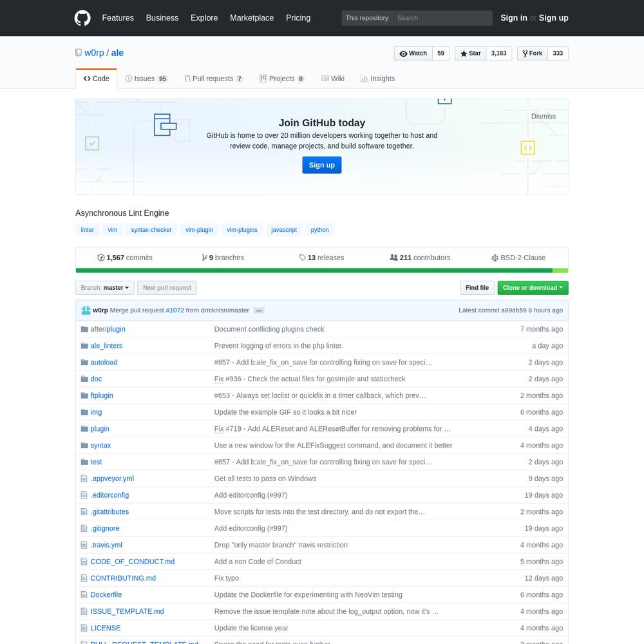This screenshot has height=644, width=644.
Task: Click the repository book icon beside w0rp
Action: [79, 53]
